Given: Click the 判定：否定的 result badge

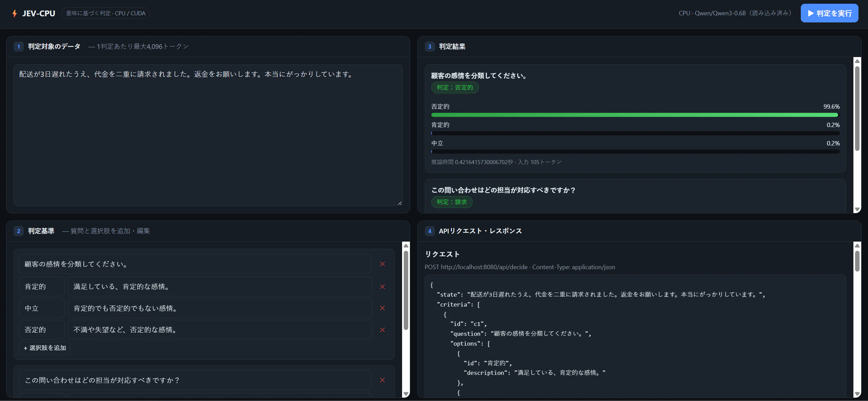Looking at the screenshot, I should coord(455,88).
